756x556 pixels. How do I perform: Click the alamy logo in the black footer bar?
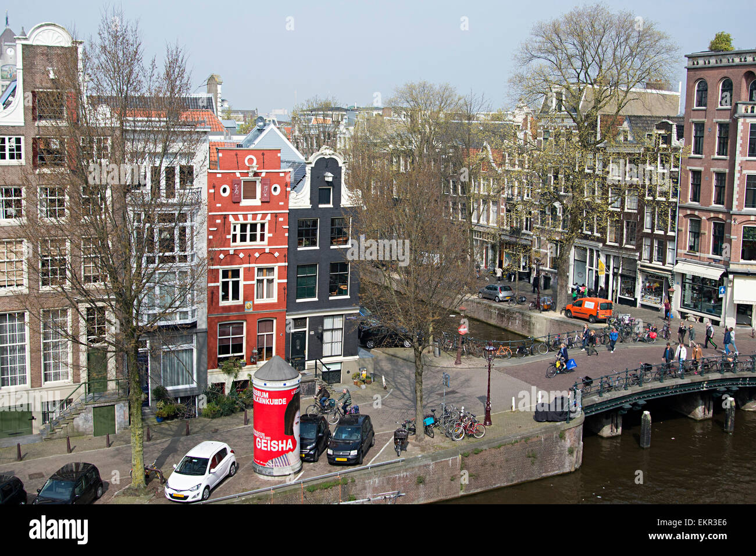tap(58, 530)
